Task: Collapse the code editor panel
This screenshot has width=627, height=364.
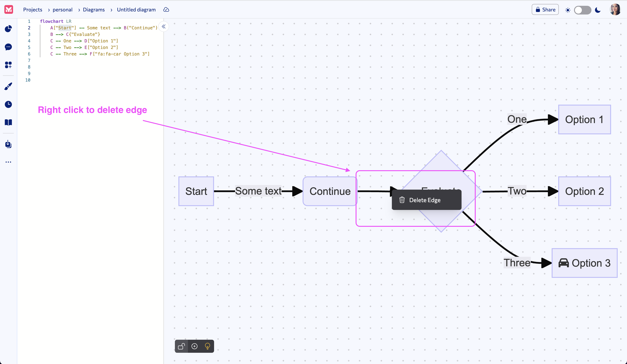Action: tap(163, 27)
